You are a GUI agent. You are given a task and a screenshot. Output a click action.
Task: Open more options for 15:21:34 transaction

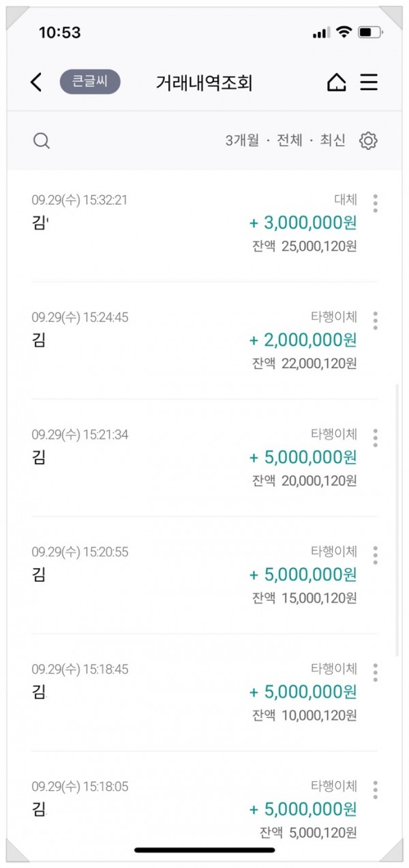(x=376, y=438)
